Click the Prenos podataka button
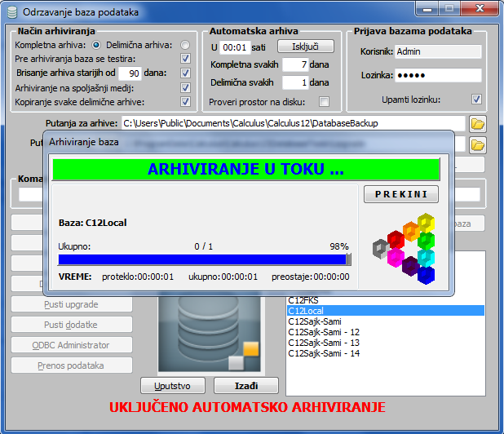Viewport: 504px width, 434px height. click(x=72, y=365)
